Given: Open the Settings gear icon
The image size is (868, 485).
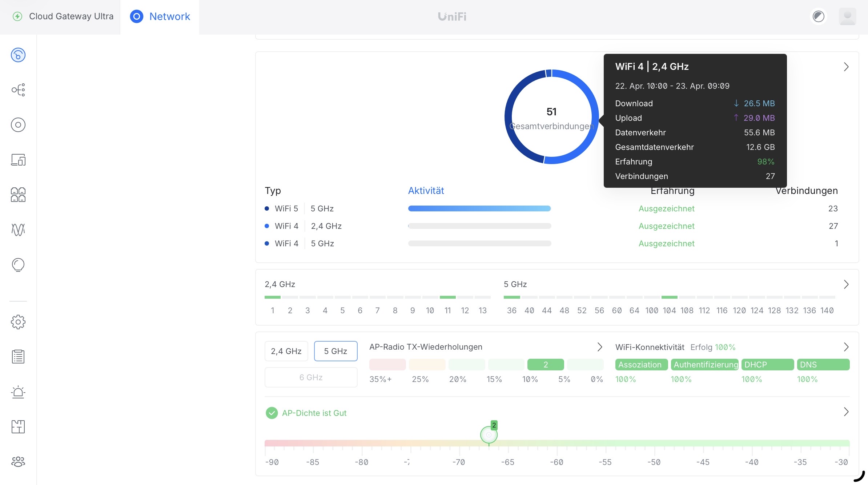Looking at the screenshot, I should point(18,322).
